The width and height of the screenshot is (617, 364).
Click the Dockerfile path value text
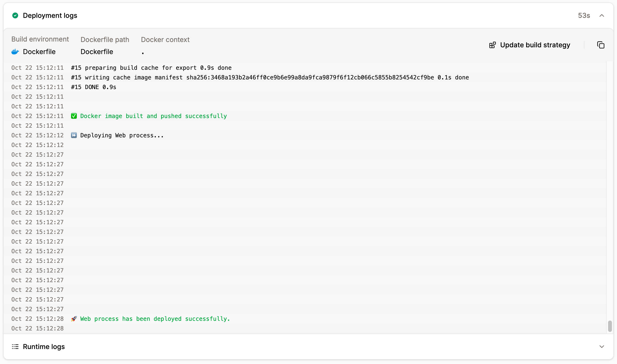point(97,51)
